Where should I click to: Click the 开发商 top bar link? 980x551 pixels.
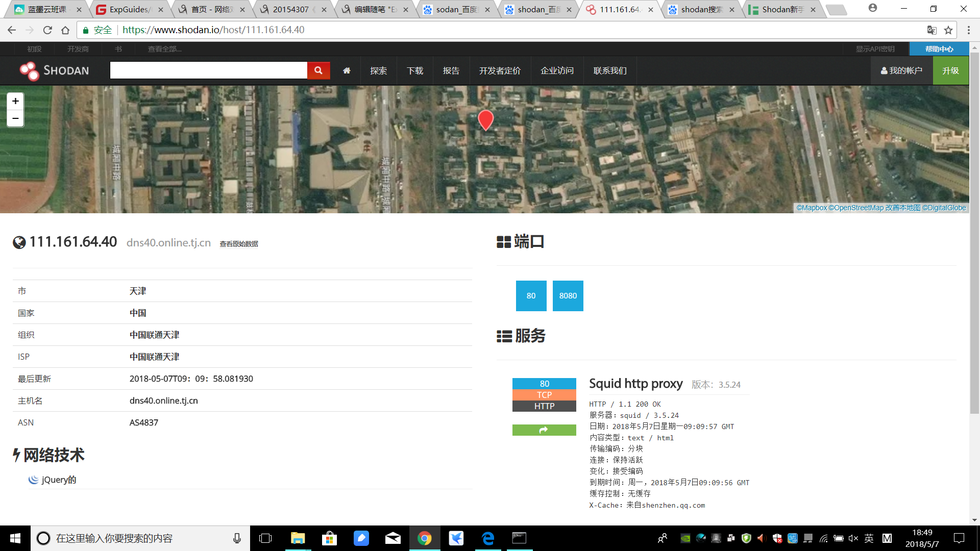click(78, 49)
